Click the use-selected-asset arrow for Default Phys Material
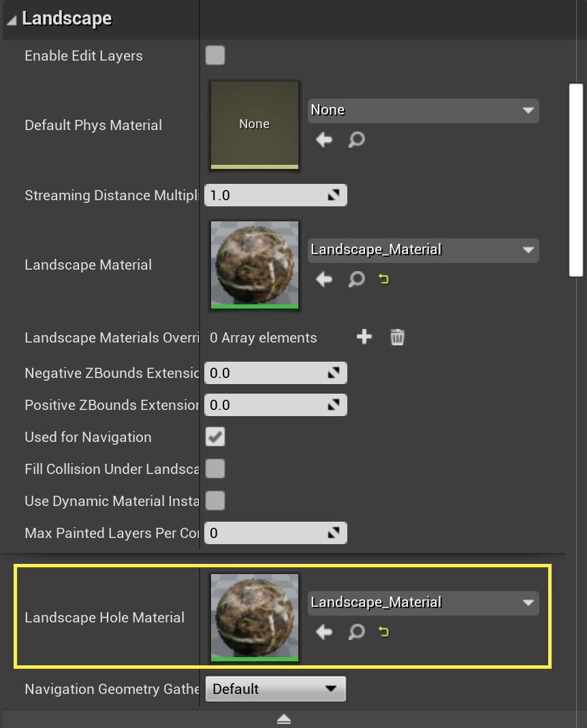587x728 pixels. tap(323, 140)
